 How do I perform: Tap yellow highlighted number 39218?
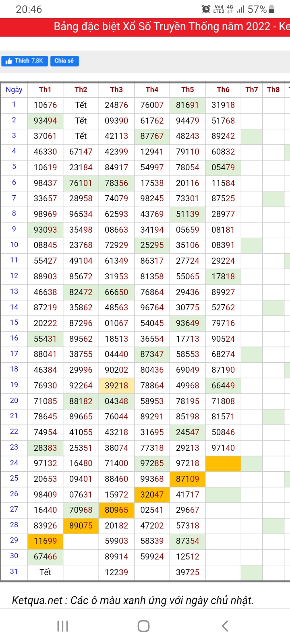[x=116, y=386]
